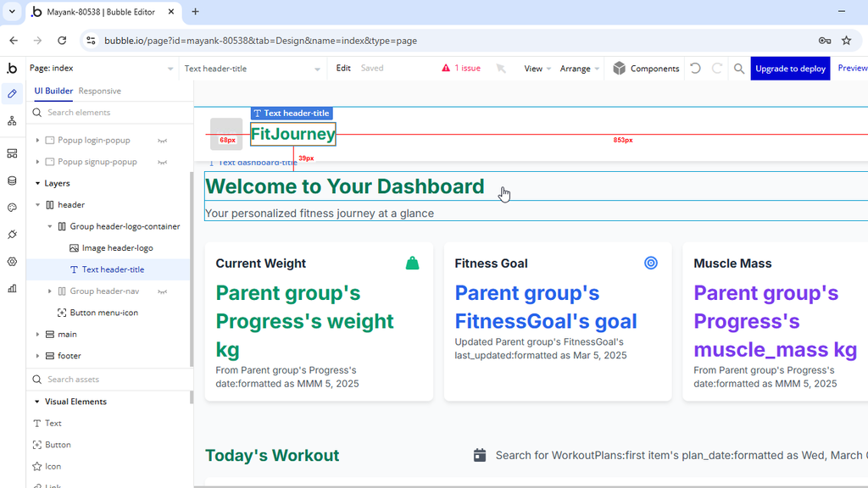Toggle visibility of Popup signup-popup

pyautogui.click(x=162, y=162)
